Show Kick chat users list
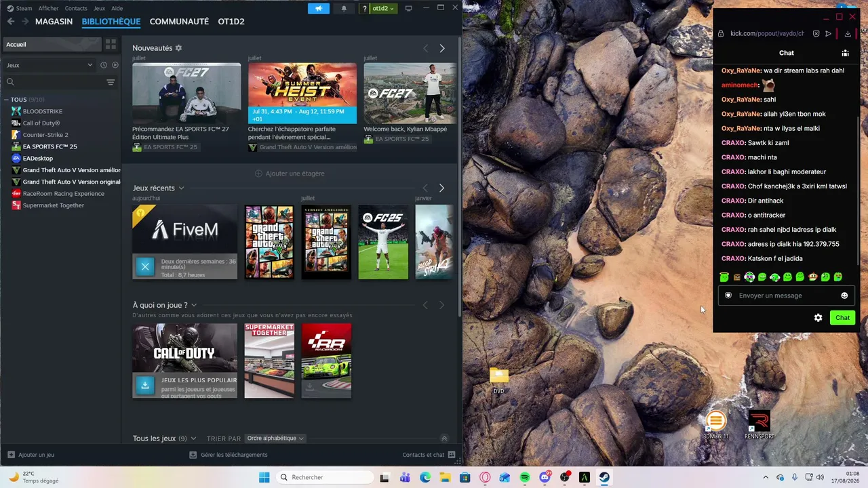The image size is (868, 488). pos(845,53)
